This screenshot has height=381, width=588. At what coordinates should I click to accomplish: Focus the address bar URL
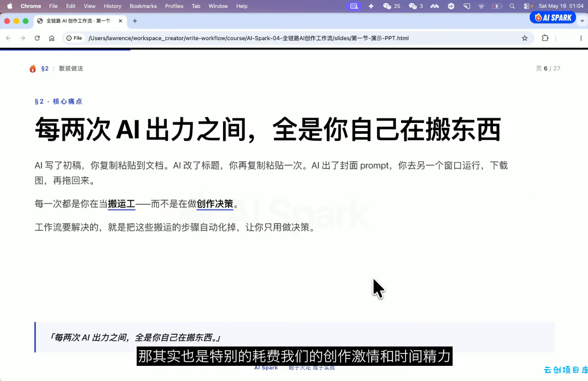click(x=248, y=38)
